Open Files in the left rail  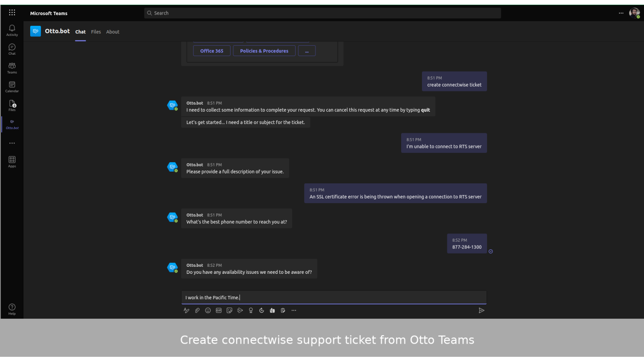[12, 105]
